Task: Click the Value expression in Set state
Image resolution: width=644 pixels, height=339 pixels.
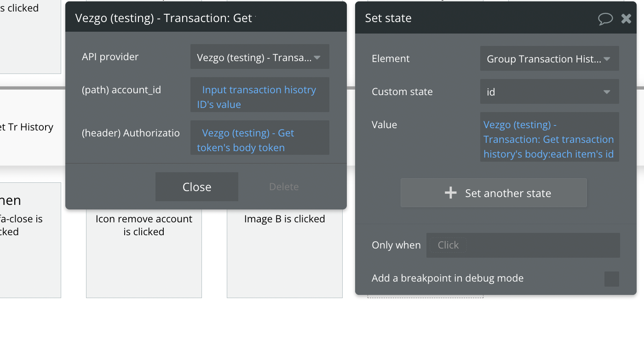Action: (x=549, y=139)
